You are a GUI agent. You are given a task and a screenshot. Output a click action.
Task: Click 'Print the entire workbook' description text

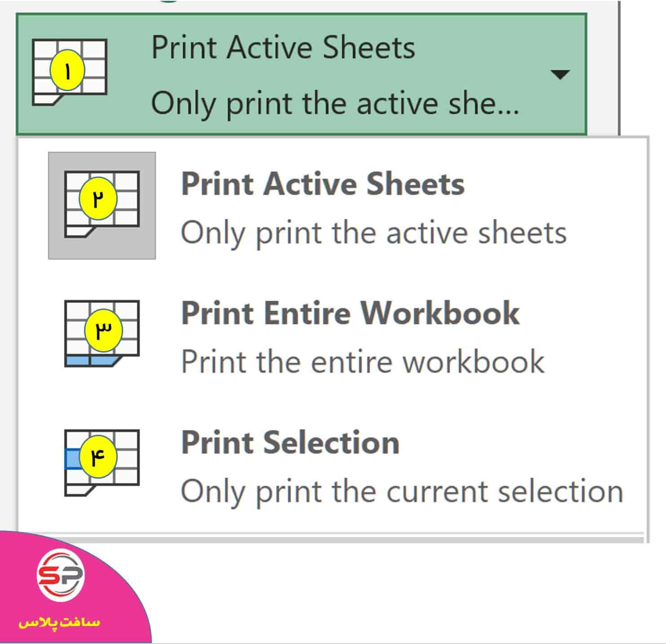click(x=363, y=362)
